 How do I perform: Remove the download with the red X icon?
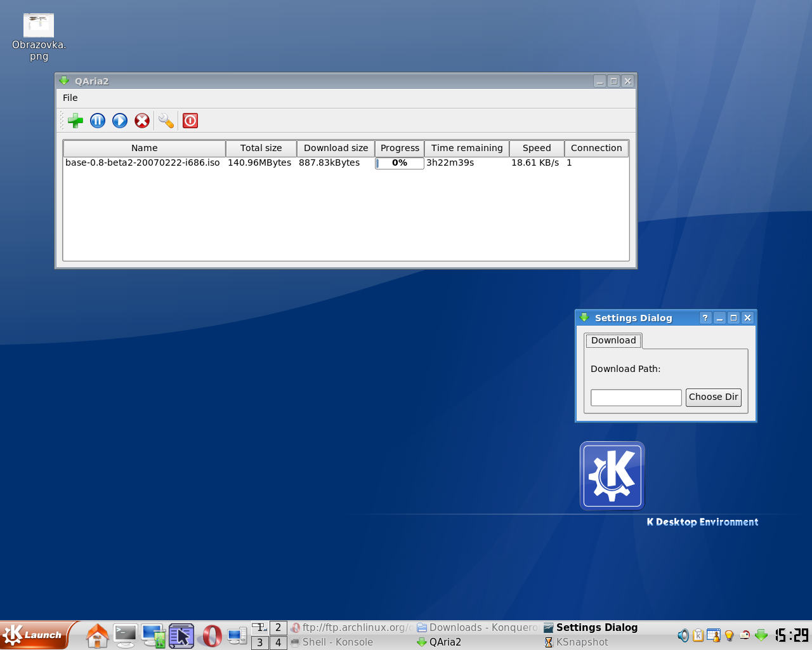coord(142,121)
